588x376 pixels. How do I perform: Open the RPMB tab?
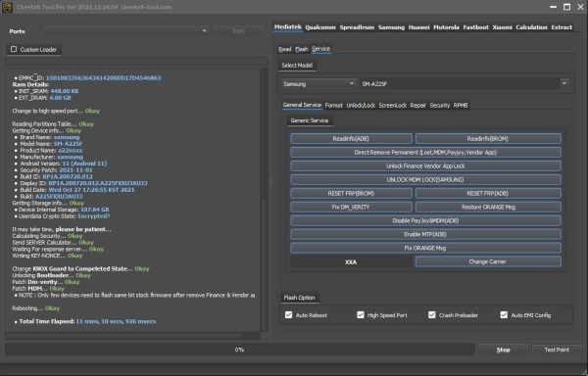pyautogui.click(x=461, y=105)
